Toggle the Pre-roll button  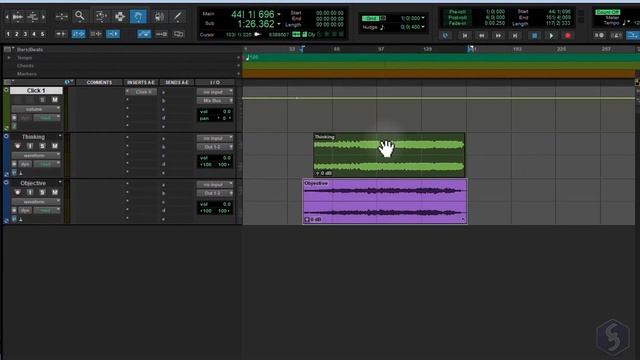point(457,12)
